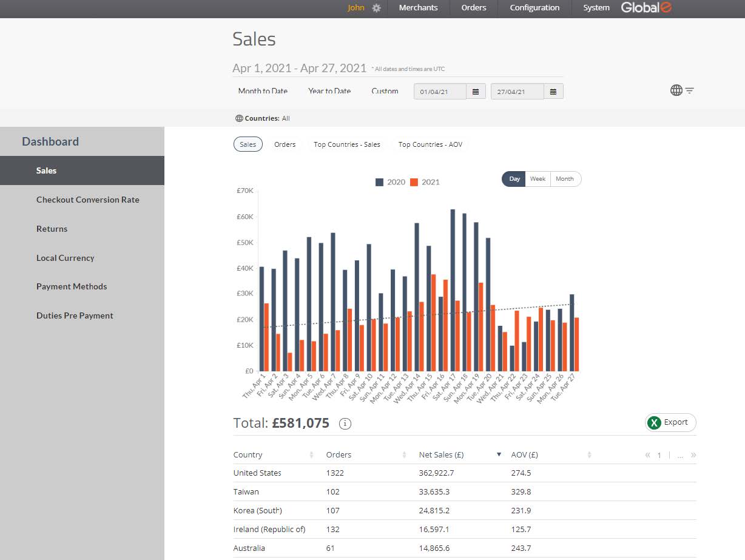This screenshot has height=560, width=745.
Task: Go to first page of table results
Action: [x=648, y=455]
